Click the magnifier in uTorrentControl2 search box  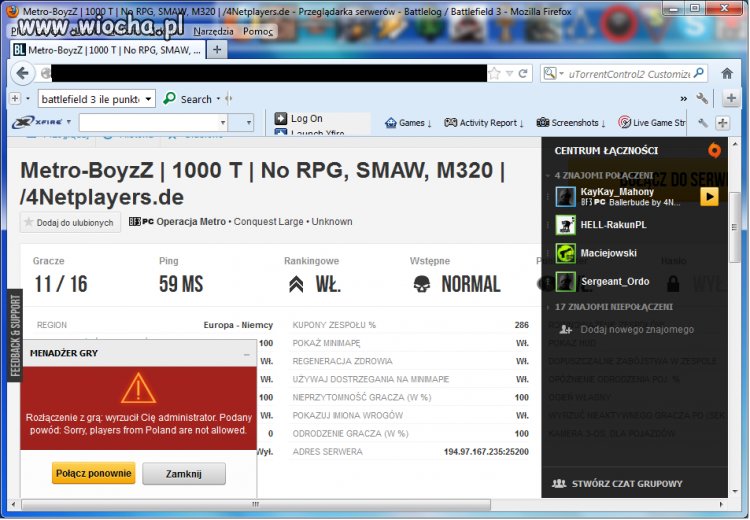coord(699,73)
